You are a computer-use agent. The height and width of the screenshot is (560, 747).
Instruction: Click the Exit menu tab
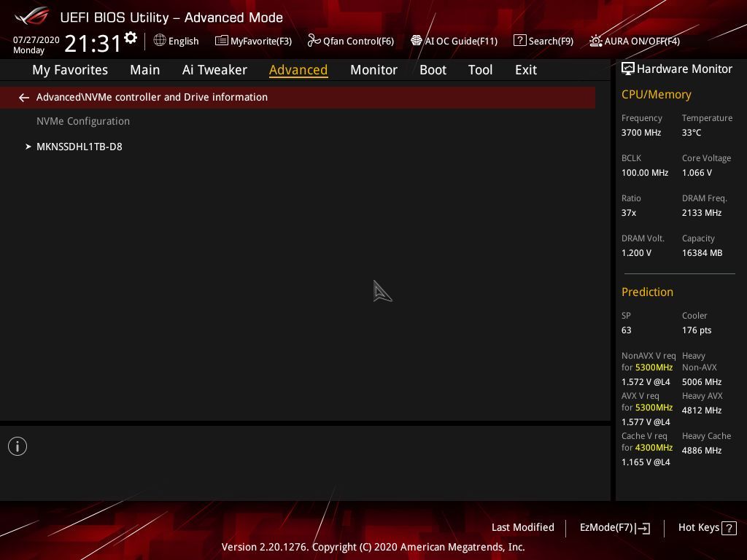525,70
